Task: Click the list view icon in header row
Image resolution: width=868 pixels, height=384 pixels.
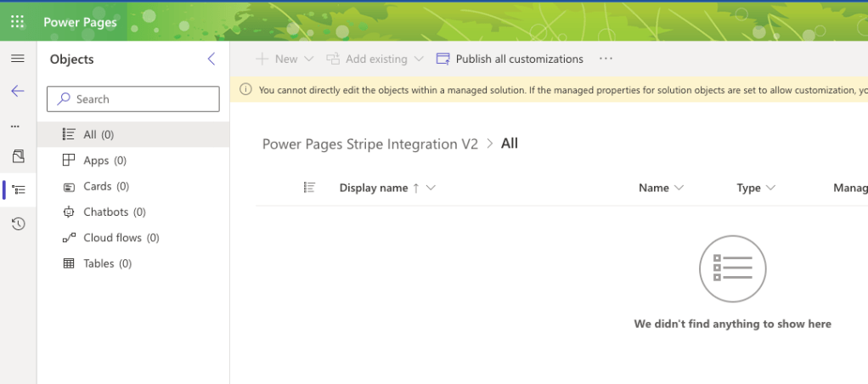Action: 310,188
